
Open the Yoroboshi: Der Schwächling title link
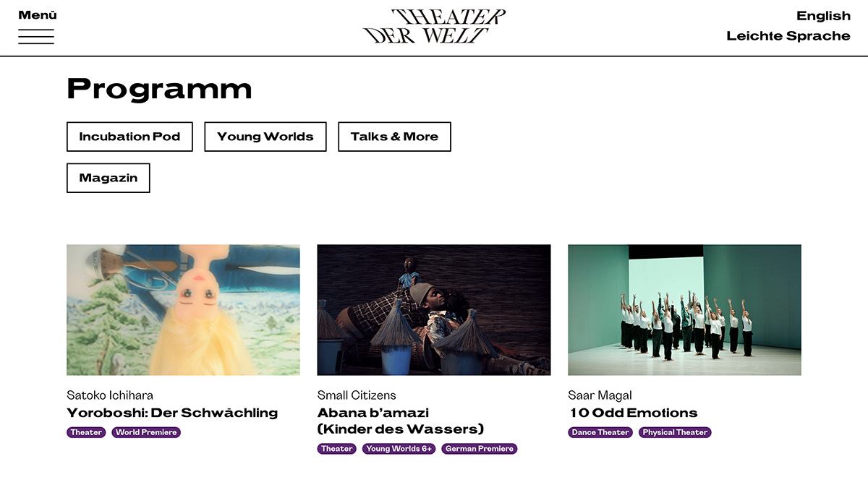click(x=172, y=413)
